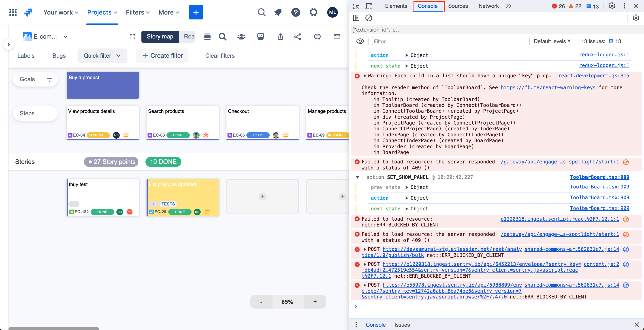Open the comments speech bubble icon
The image size is (644, 330).
coord(317,37)
